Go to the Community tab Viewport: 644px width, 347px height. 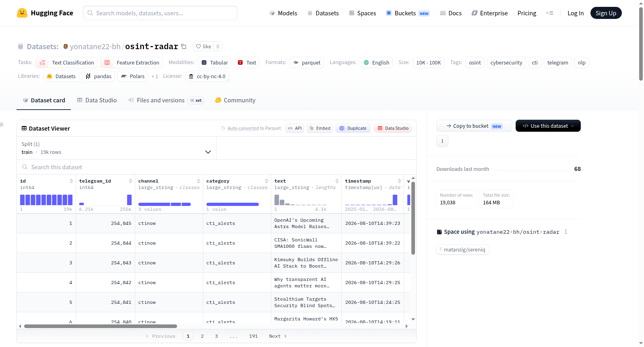235,100
